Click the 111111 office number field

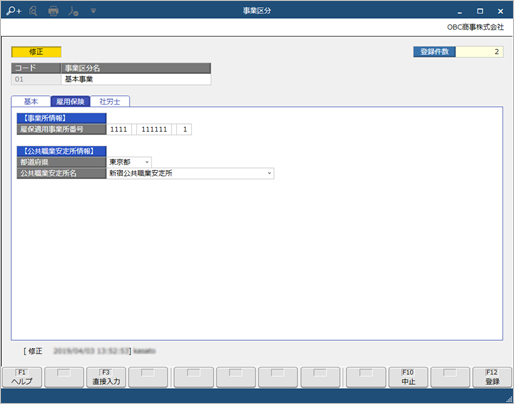[154, 129]
